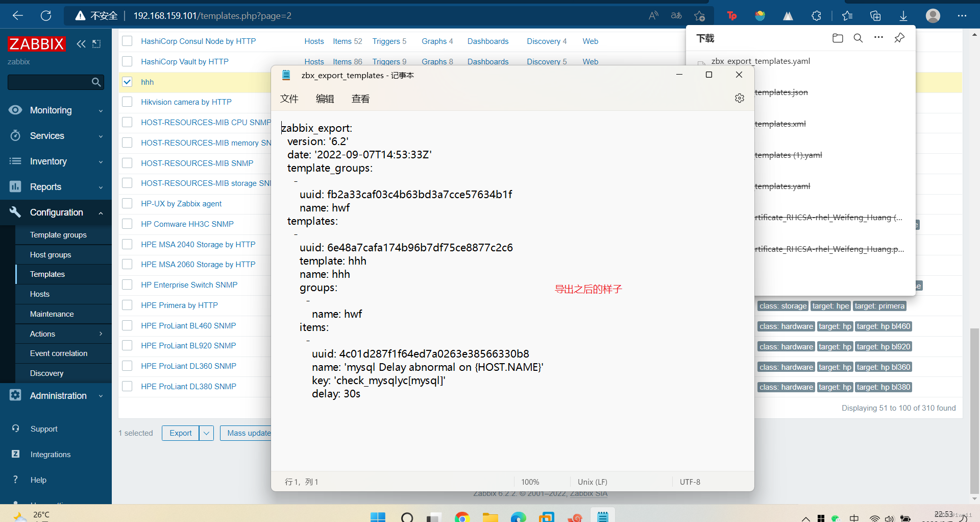This screenshot has height=522, width=980.
Task: Open Notepad 编辑 menu
Action: [x=325, y=99]
